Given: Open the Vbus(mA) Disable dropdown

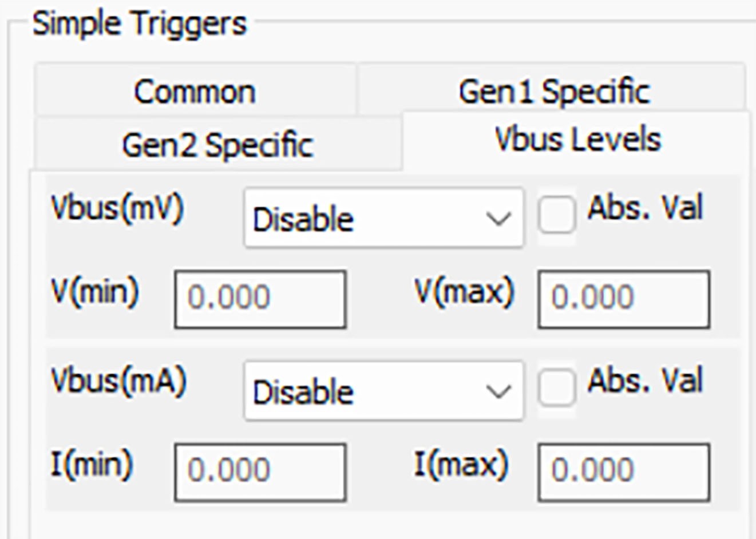Looking at the screenshot, I should [x=383, y=391].
